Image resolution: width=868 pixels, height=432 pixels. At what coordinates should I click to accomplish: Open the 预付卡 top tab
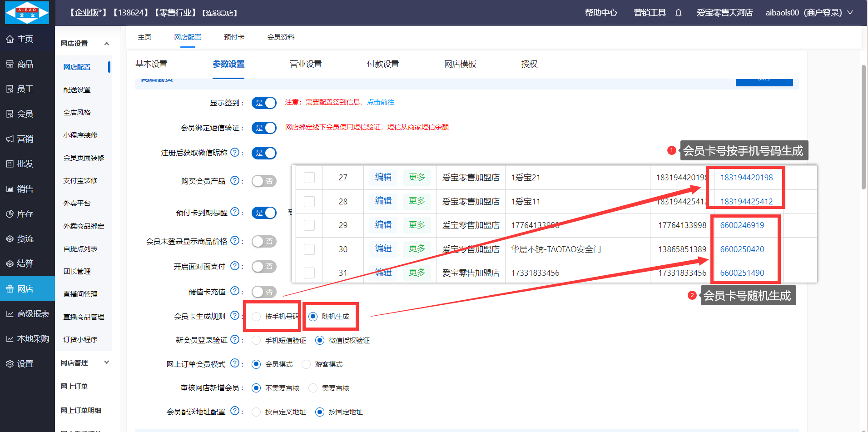234,37
